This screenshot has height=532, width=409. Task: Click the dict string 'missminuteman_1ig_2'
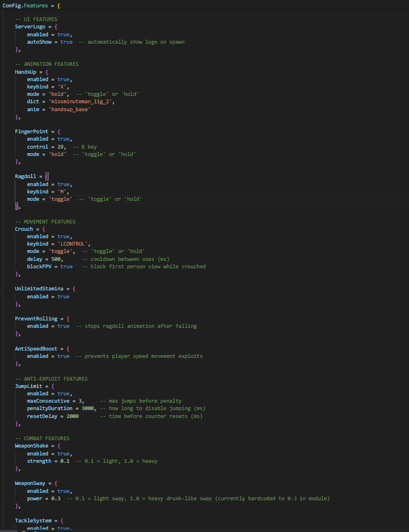pyautogui.click(x=82, y=102)
